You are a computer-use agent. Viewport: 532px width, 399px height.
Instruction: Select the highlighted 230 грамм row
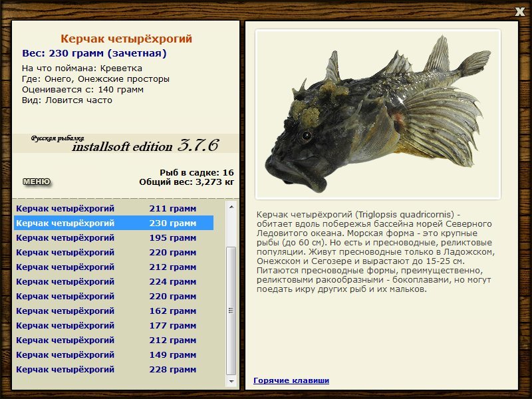(114, 223)
